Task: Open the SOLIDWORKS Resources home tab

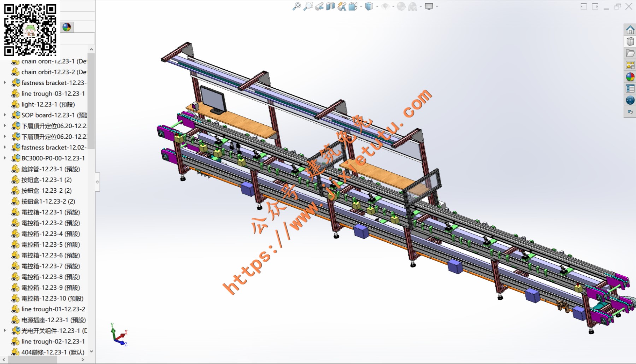Action: click(x=630, y=30)
